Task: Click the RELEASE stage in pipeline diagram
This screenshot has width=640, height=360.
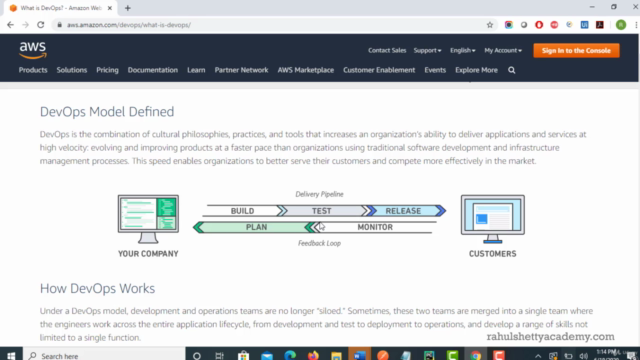Action: 403,211
